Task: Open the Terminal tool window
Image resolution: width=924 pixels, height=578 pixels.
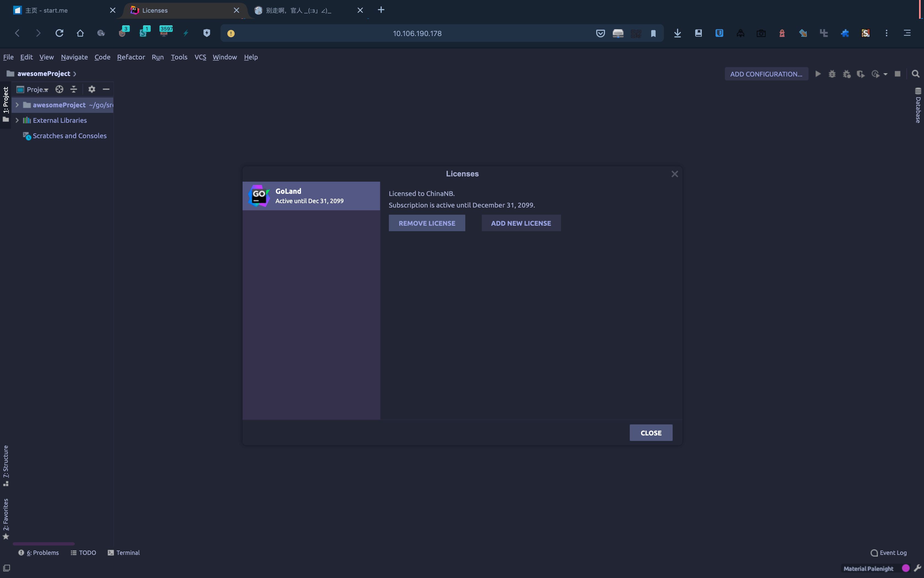Action: click(124, 553)
